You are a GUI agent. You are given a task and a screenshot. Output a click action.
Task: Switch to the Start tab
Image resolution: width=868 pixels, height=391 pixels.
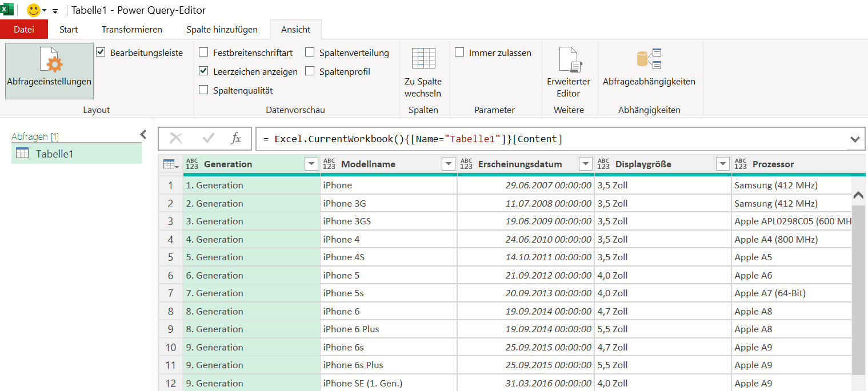69,29
